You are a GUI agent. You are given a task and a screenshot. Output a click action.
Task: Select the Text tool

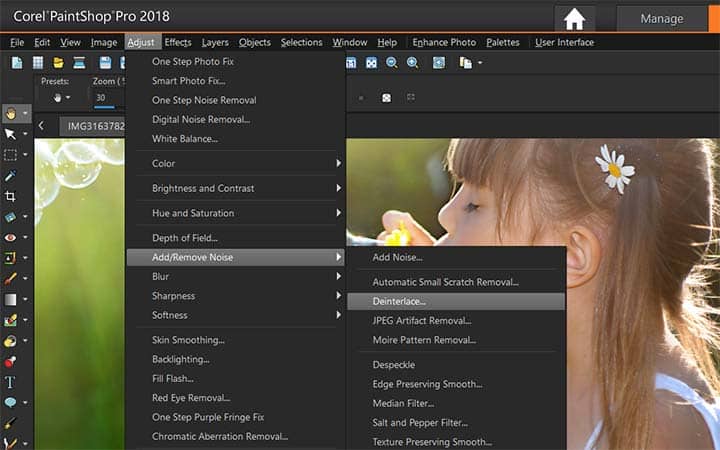pyautogui.click(x=10, y=382)
